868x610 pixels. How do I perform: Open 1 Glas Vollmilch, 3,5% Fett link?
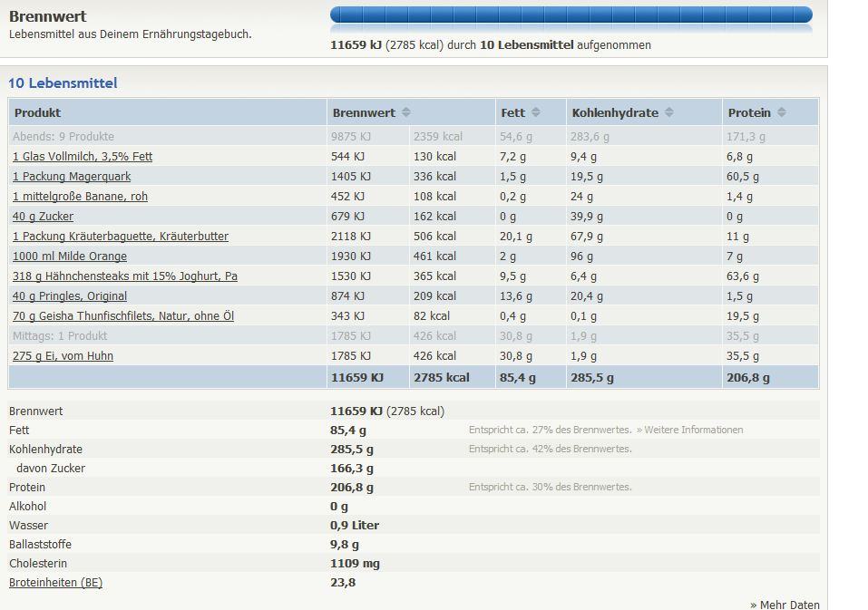click(x=83, y=157)
